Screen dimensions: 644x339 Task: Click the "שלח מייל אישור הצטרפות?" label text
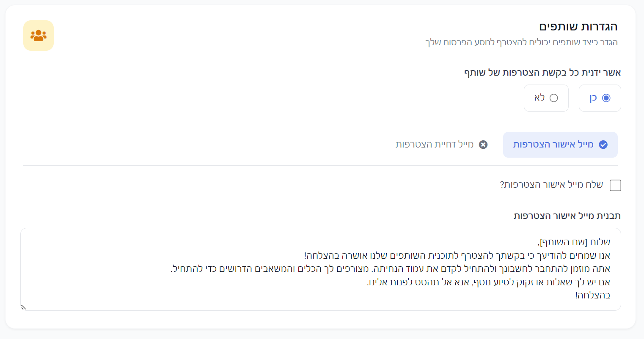pos(551,185)
